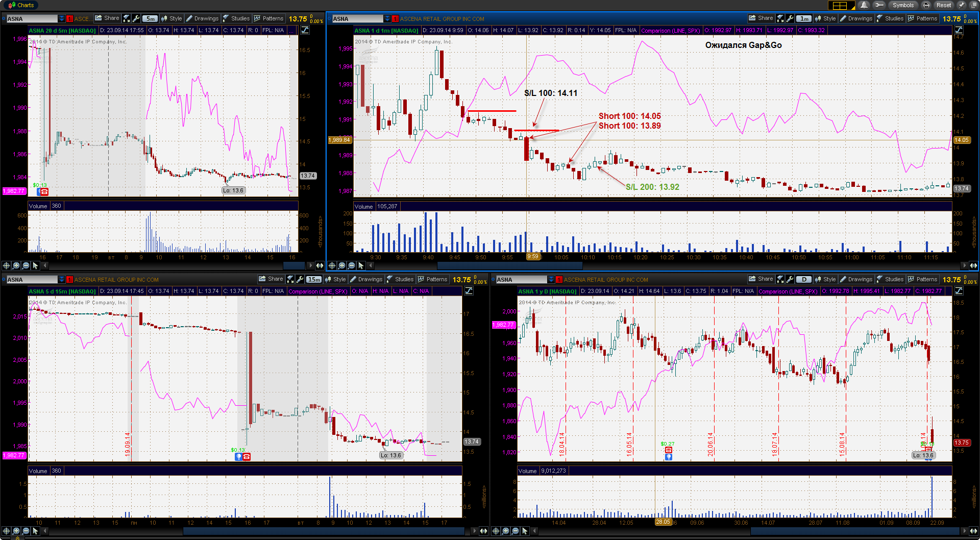The height and width of the screenshot is (540, 980).
Task: Click earnings phone icon in 5m chart
Action: (x=44, y=192)
